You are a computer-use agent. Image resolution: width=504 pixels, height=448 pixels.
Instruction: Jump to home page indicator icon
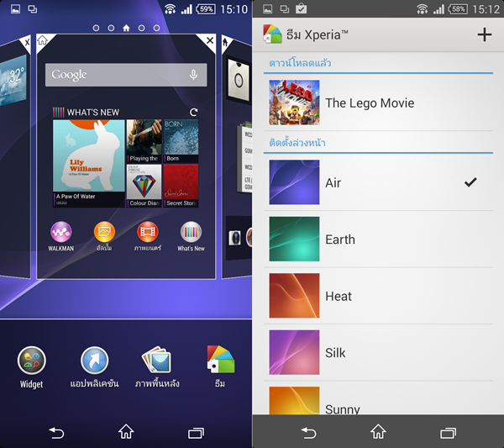tap(126, 28)
